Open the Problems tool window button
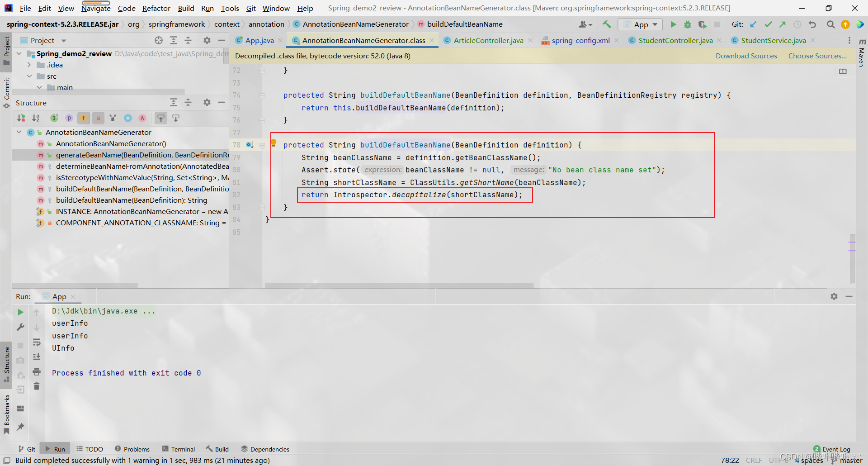 tap(132, 449)
